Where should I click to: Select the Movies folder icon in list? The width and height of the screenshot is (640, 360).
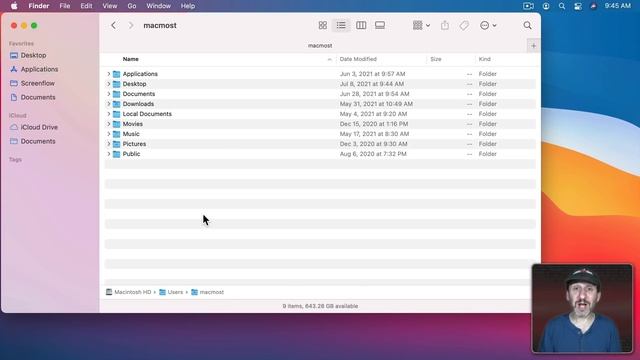point(116,124)
